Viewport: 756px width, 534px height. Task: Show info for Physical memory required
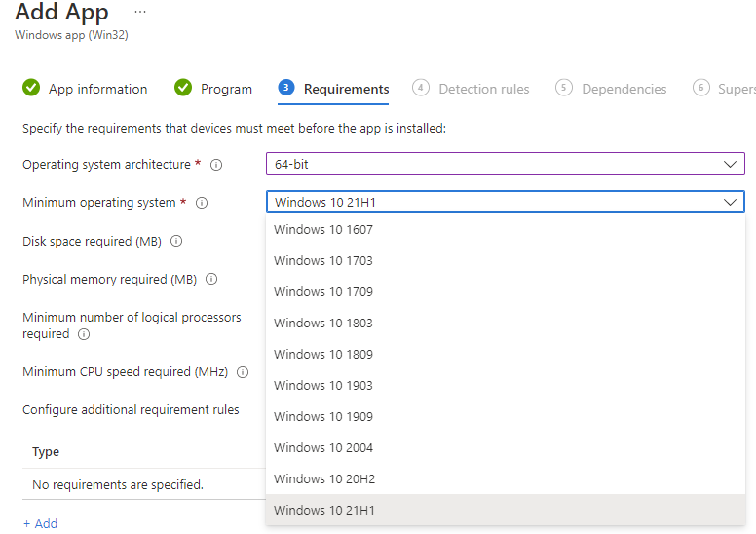[211, 279]
